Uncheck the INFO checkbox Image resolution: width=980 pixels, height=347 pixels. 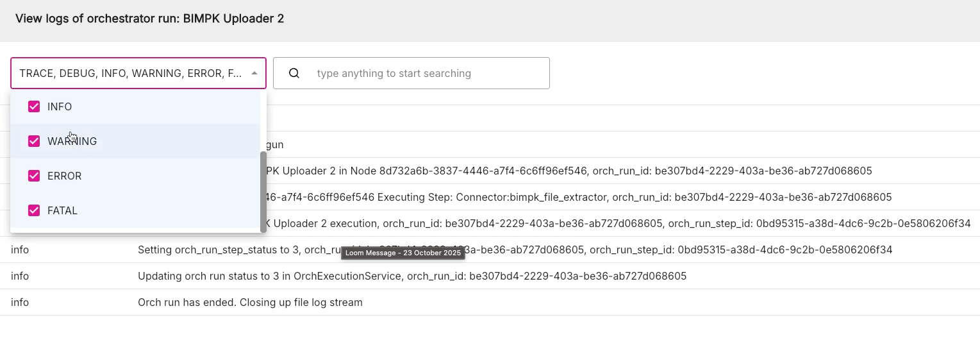[34, 106]
